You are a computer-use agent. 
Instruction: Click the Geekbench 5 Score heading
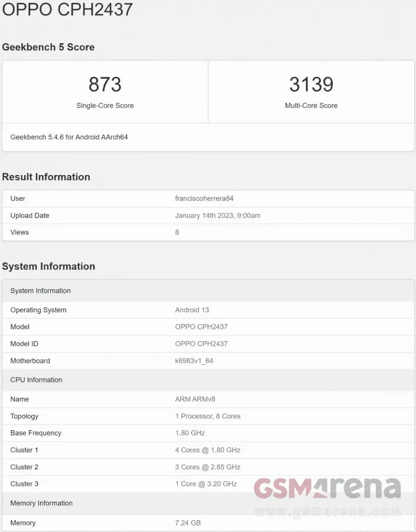[x=48, y=47]
